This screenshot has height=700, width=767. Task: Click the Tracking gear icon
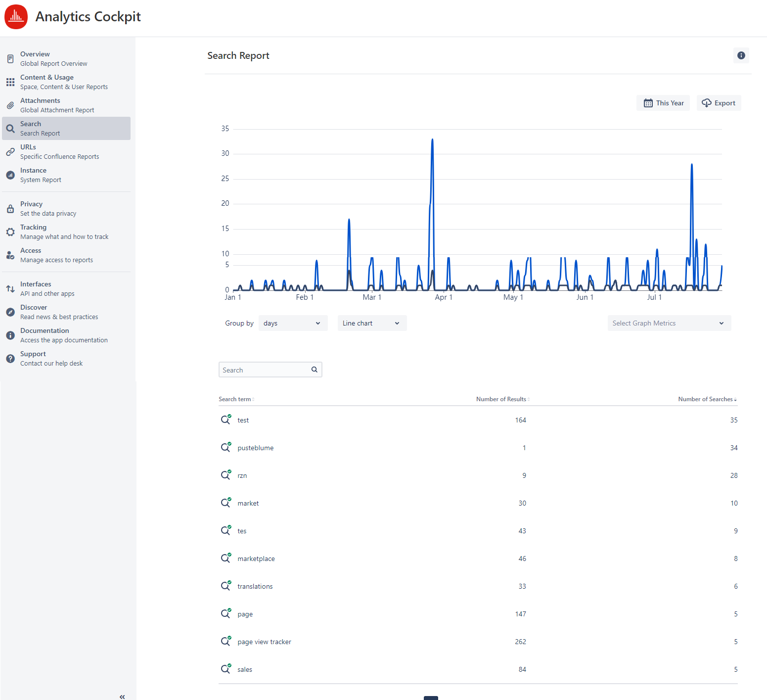pos(10,232)
